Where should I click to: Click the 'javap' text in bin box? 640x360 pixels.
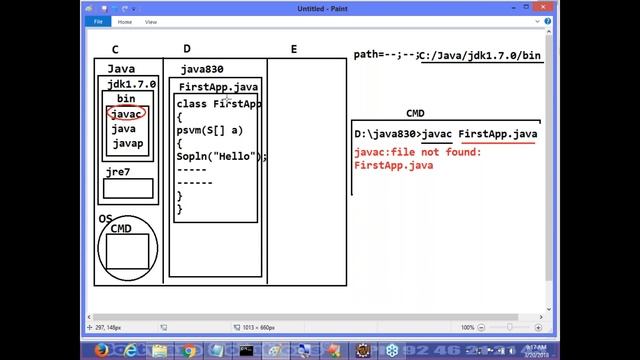coord(128,144)
